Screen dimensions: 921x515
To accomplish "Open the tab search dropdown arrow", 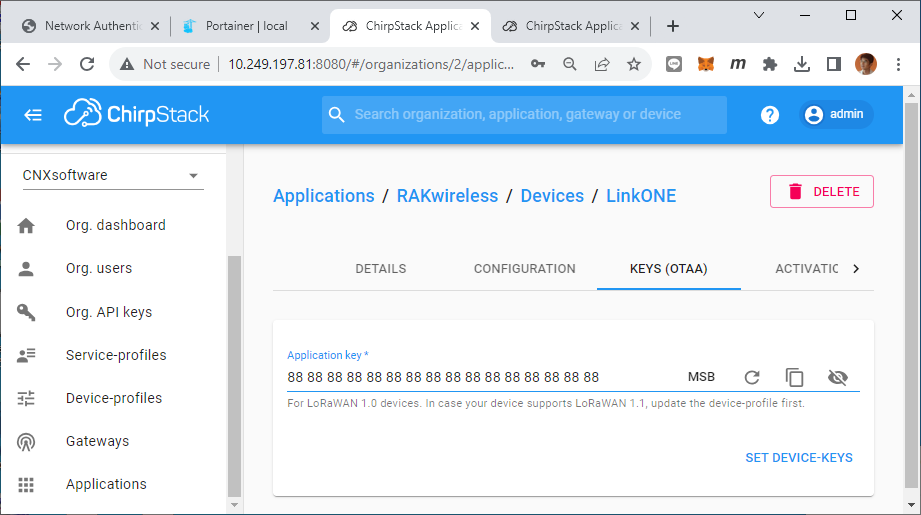I will (759, 15).
